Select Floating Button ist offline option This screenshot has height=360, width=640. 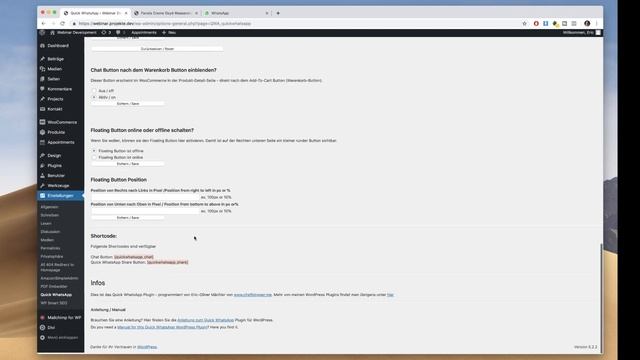tap(94, 151)
